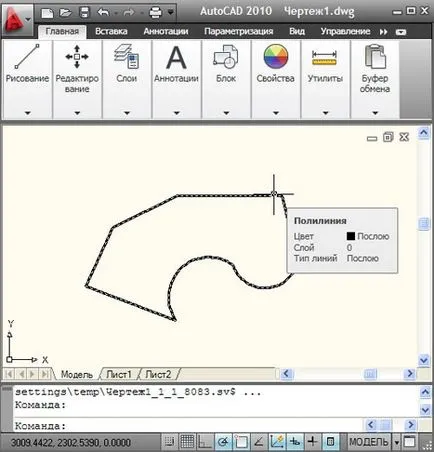This screenshot has height=452, width=434.
Task: Redo the last undone action
Action: coord(128,13)
